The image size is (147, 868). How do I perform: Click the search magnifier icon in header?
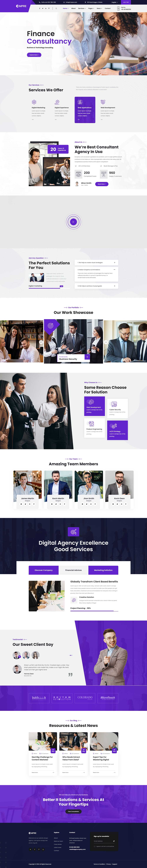tap(56, 8)
